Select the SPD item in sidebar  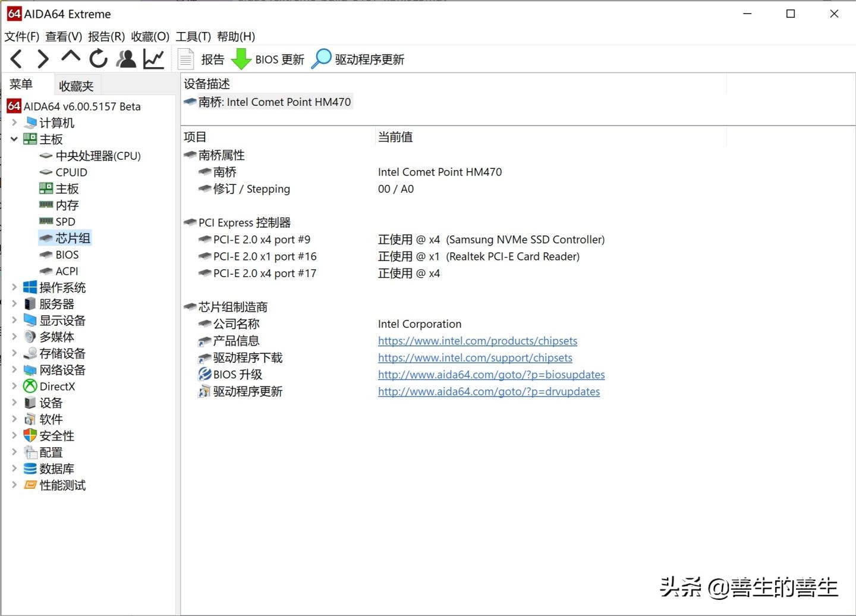(67, 221)
